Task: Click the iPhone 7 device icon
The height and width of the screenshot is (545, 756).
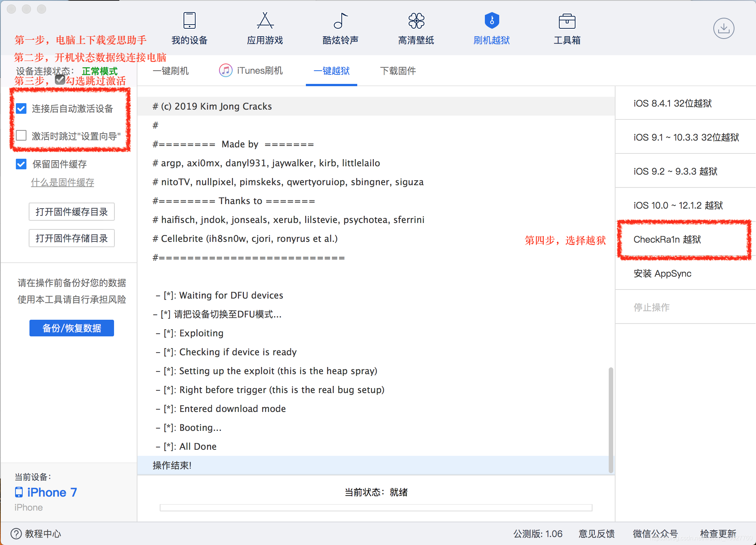Action: coord(19,492)
